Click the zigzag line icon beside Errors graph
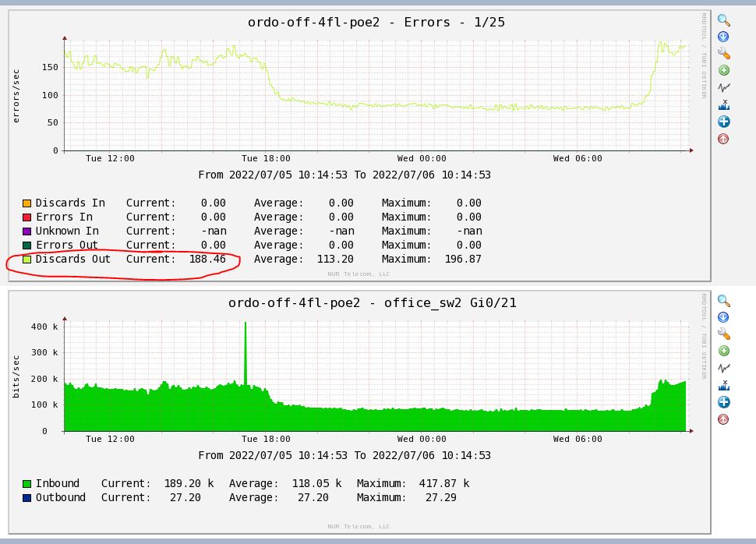Viewport: 756px width, 544px height. pyautogui.click(x=723, y=87)
